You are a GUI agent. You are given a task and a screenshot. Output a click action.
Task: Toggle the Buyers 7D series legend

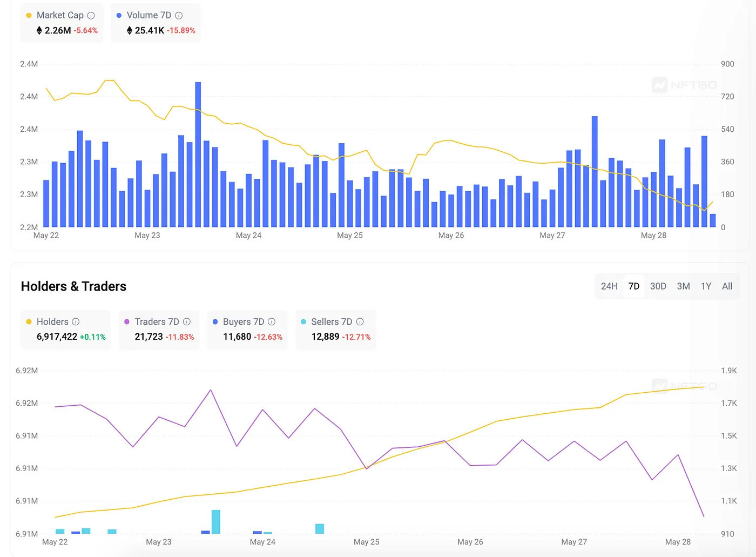[244, 321]
